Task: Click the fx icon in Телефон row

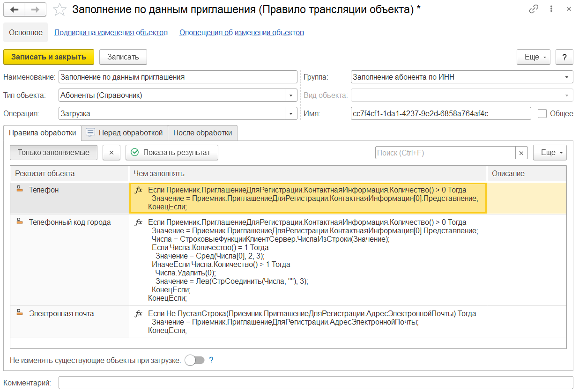Action: pos(139,190)
